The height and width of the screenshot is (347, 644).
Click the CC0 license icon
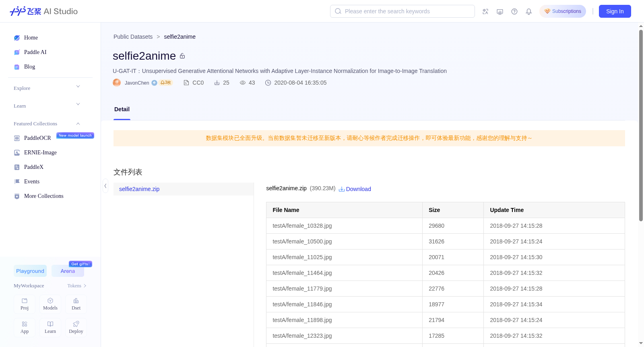pos(186,83)
